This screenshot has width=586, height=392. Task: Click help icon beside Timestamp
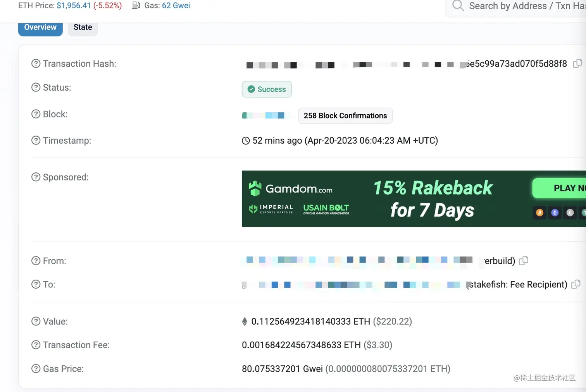(36, 140)
